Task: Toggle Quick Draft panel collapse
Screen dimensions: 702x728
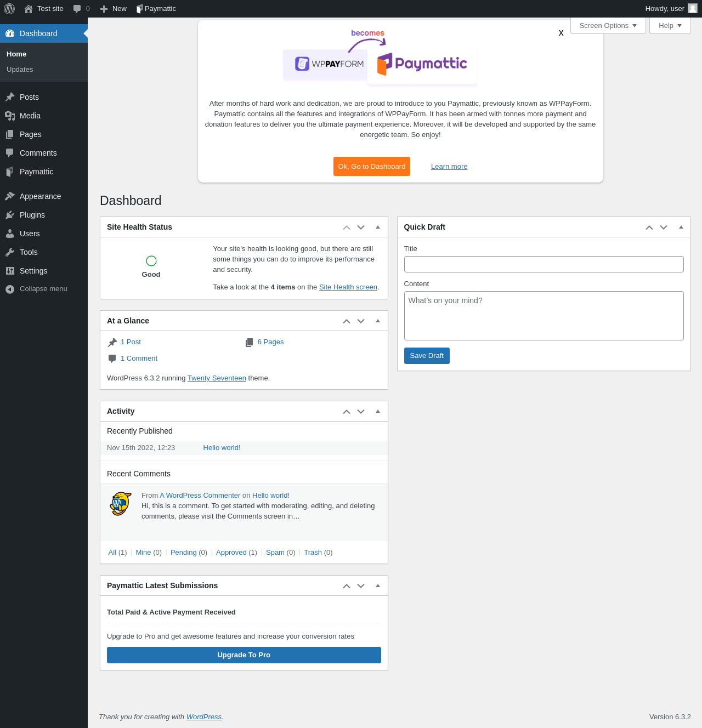Action: click(681, 227)
